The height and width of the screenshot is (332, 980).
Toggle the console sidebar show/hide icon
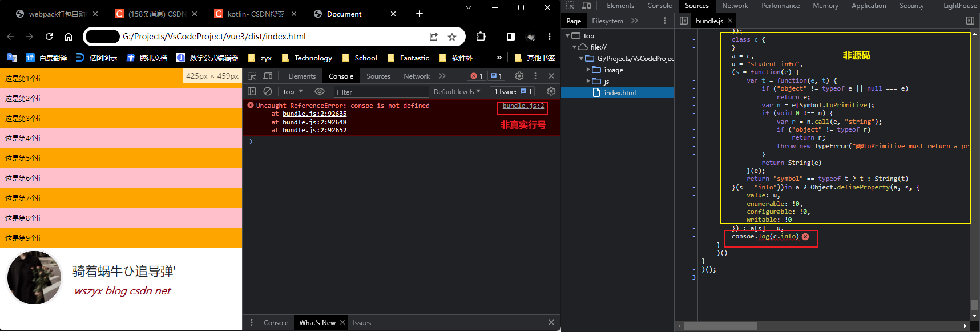click(x=252, y=91)
